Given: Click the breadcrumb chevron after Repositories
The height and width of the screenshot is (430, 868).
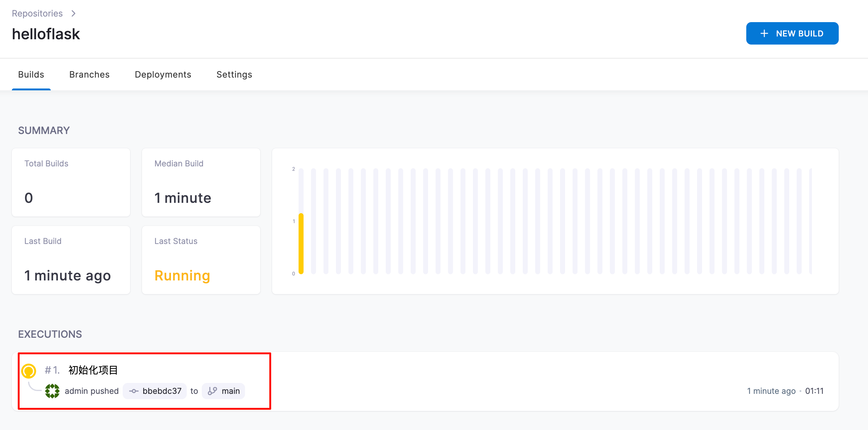Looking at the screenshot, I should tap(73, 13).
